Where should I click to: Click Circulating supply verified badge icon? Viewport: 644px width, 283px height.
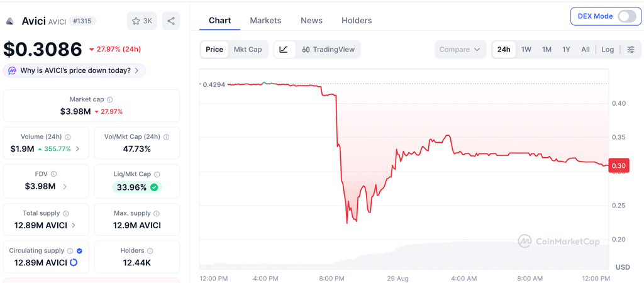coord(80,250)
